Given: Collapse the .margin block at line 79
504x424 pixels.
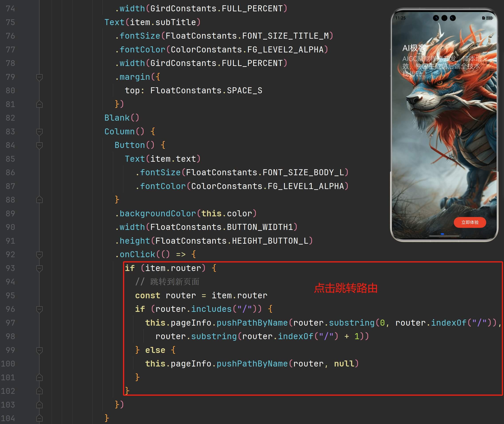Looking at the screenshot, I should 39,77.
